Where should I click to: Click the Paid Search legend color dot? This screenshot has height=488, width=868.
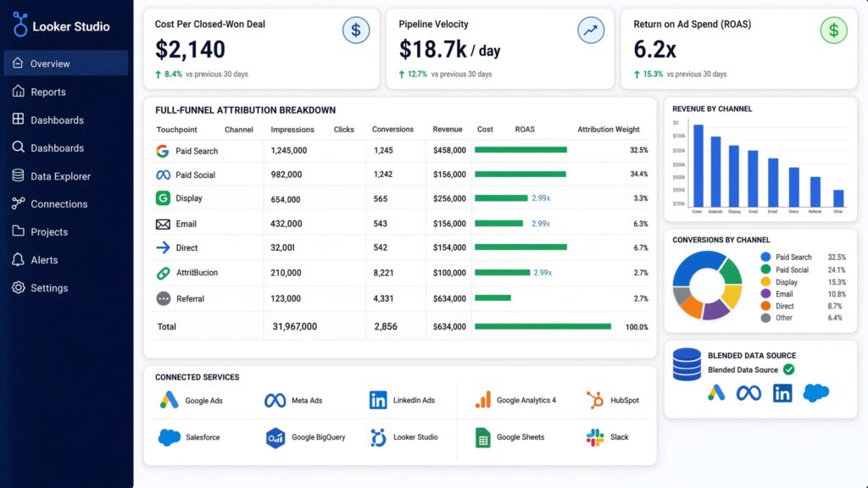pos(765,257)
